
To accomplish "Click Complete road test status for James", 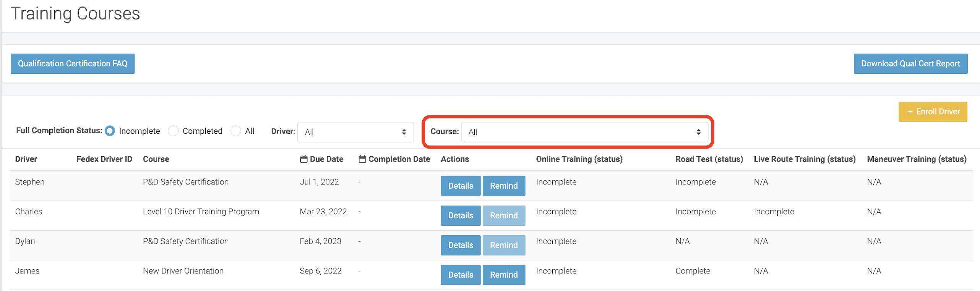I will click(693, 272).
